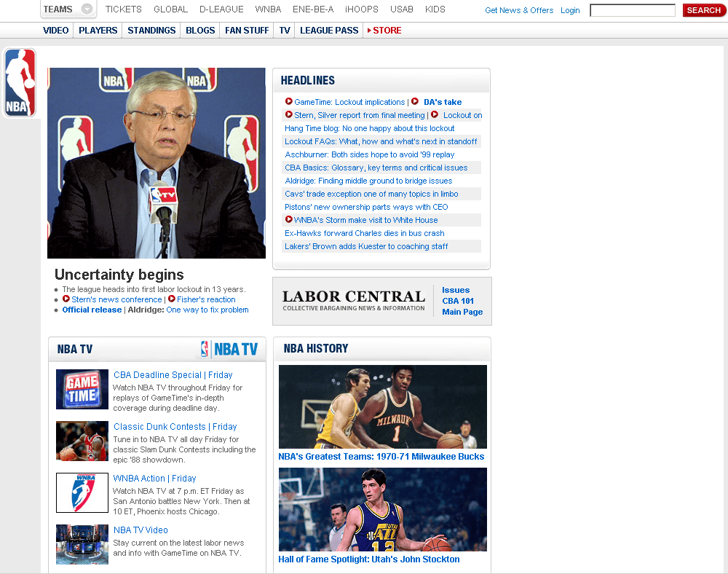Click the GameTime thumbnail
This screenshot has height=574, width=728.
pyautogui.click(x=82, y=389)
